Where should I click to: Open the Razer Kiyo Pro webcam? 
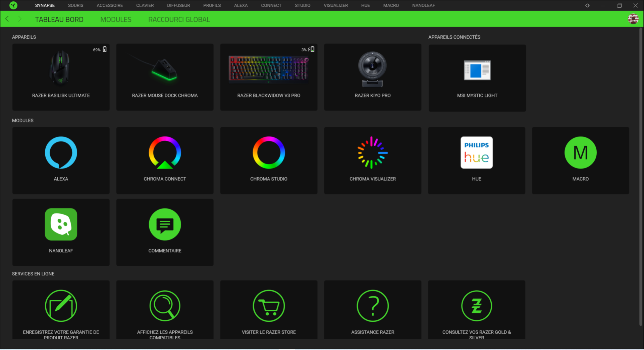(x=373, y=77)
